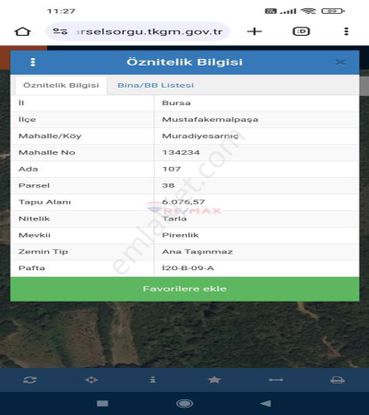Select Ada value 107
This screenshot has width=369, height=415.
171,169
